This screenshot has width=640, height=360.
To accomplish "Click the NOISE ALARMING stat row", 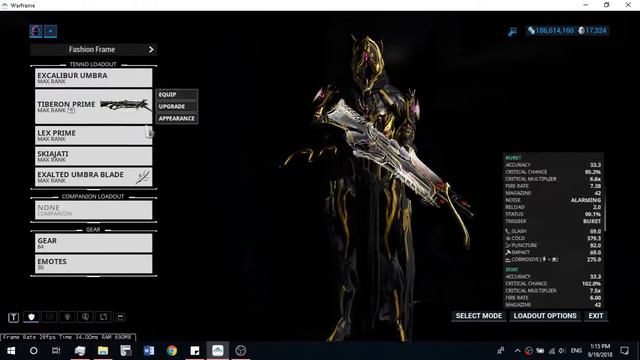I will 553,200.
